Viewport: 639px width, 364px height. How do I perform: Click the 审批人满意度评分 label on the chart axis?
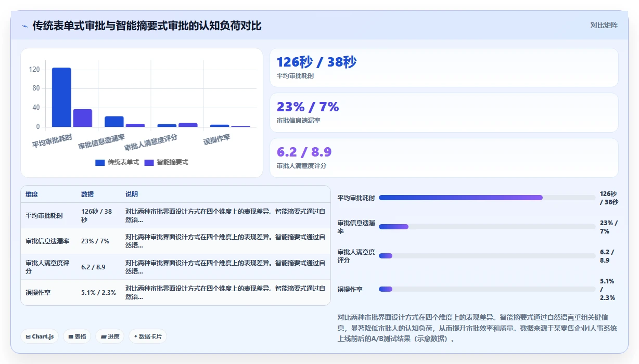(x=151, y=142)
